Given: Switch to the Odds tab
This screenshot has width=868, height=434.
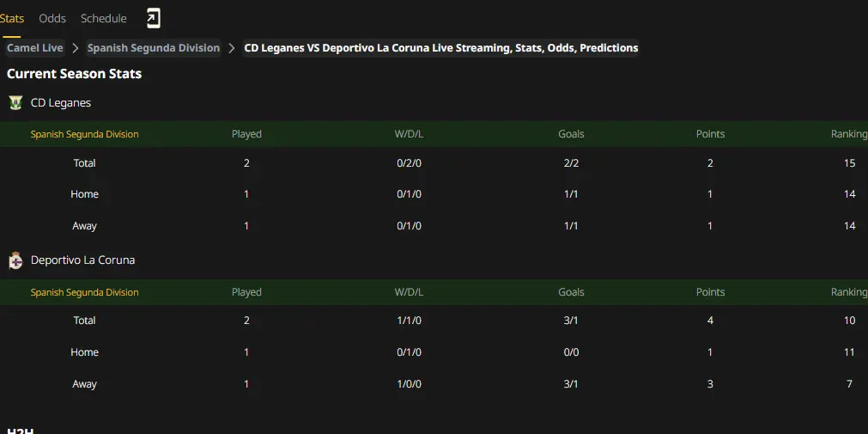Looking at the screenshot, I should click(x=52, y=18).
